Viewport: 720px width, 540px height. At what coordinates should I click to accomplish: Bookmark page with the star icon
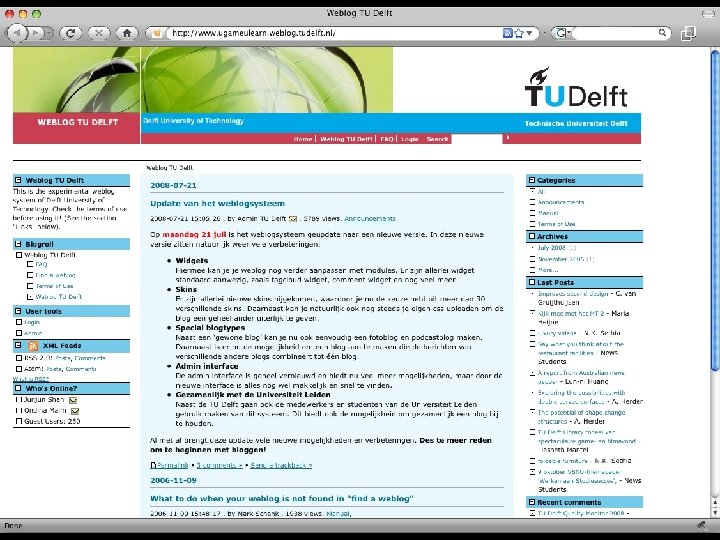coord(519,33)
